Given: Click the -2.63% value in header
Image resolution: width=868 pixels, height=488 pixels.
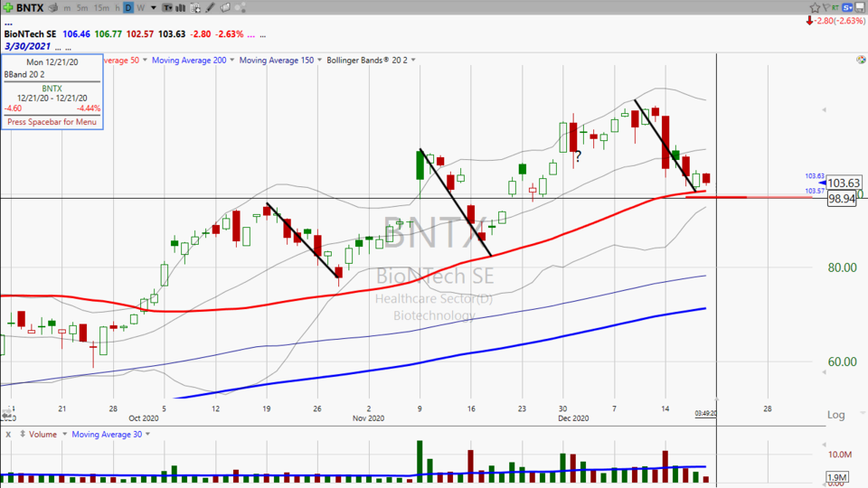Looking at the screenshot, I should (230, 33).
